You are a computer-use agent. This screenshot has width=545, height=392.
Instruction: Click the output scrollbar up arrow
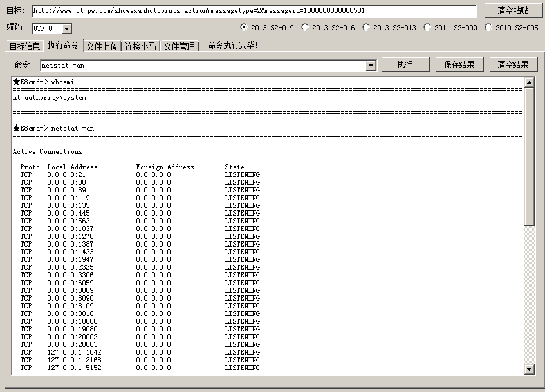point(529,82)
